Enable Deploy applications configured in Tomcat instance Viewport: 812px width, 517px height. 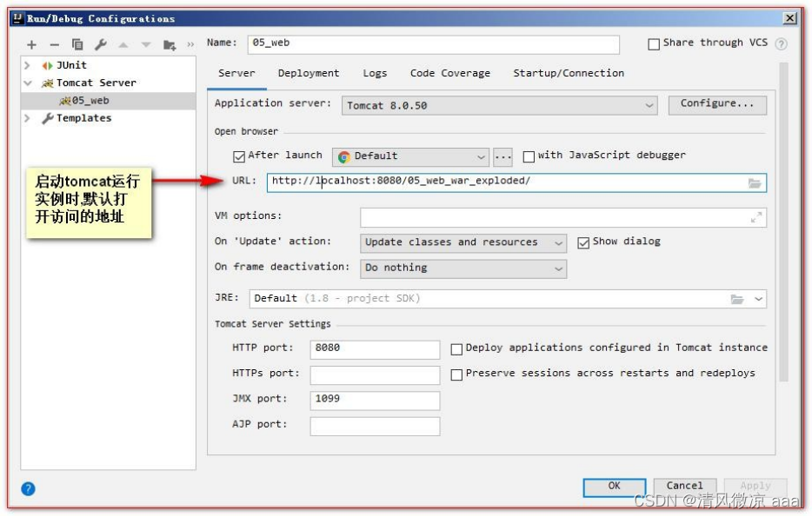pyautogui.click(x=456, y=349)
